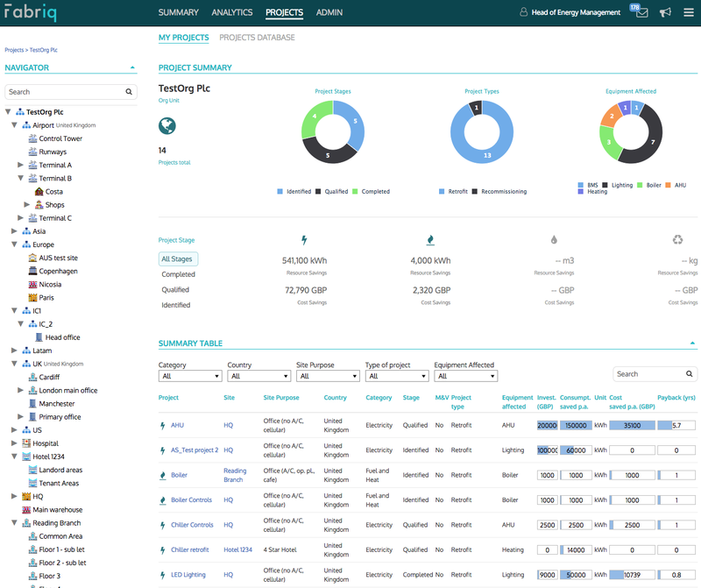701x588 pixels.
Task: Open the Site Purpose filter dropdown
Action: click(x=328, y=376)
